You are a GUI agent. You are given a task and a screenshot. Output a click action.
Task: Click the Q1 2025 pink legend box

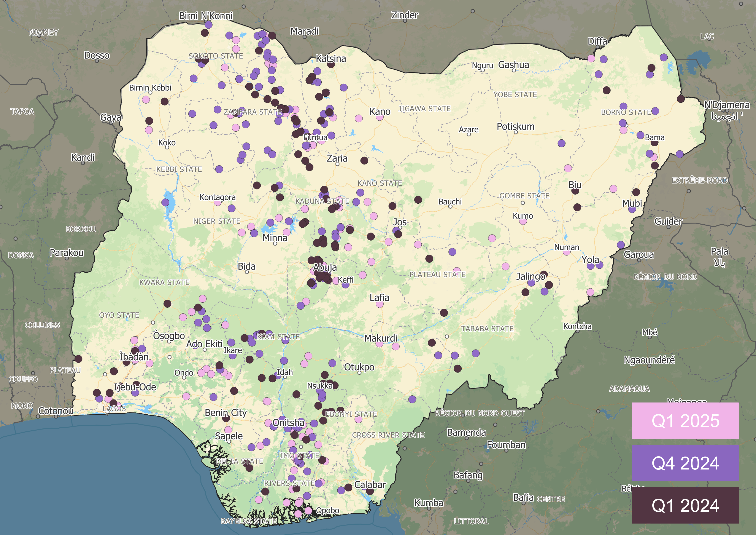click(x=685, y=421)
